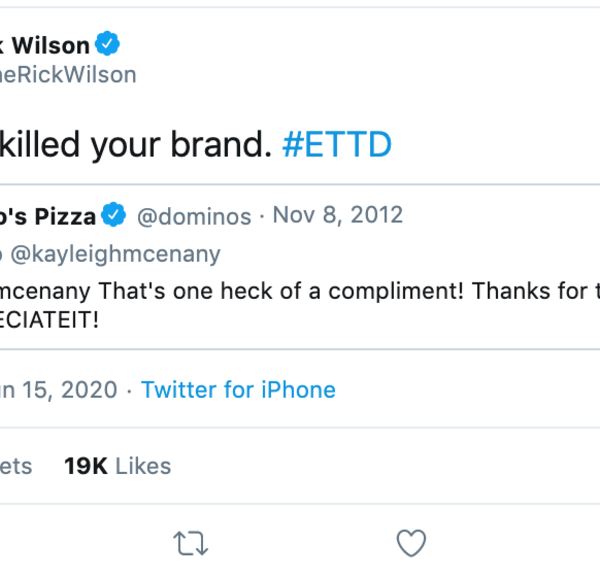
Task: Click the Jun 15, 2020 tweet date
Action: (x=58, y=389)
